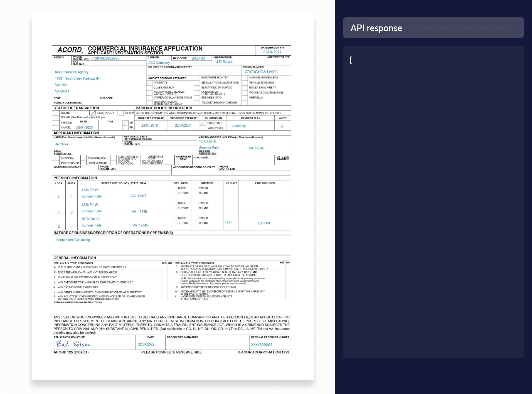Select NAIC code value SA5483
Screen dimensions: 532x394
pos(198,58)
